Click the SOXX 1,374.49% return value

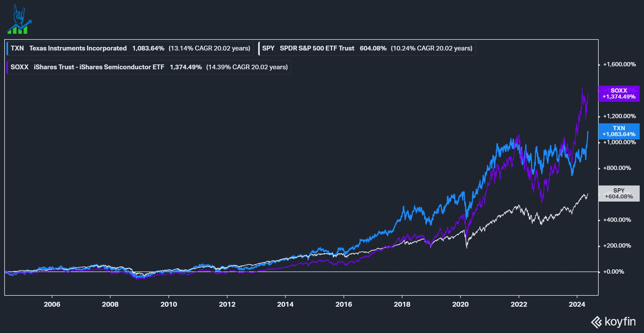186,67
